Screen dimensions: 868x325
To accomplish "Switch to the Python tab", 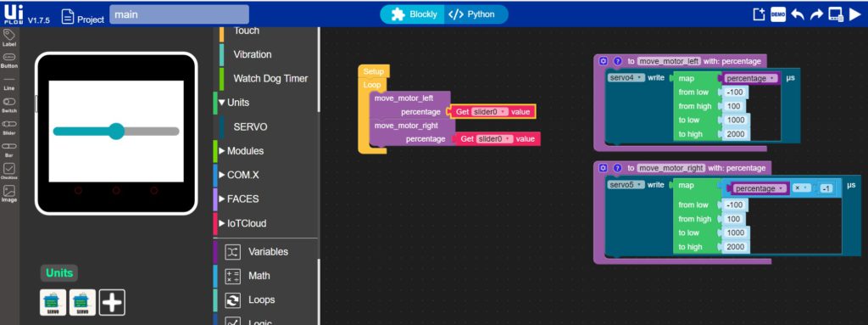I will click(x=471, y=14).
